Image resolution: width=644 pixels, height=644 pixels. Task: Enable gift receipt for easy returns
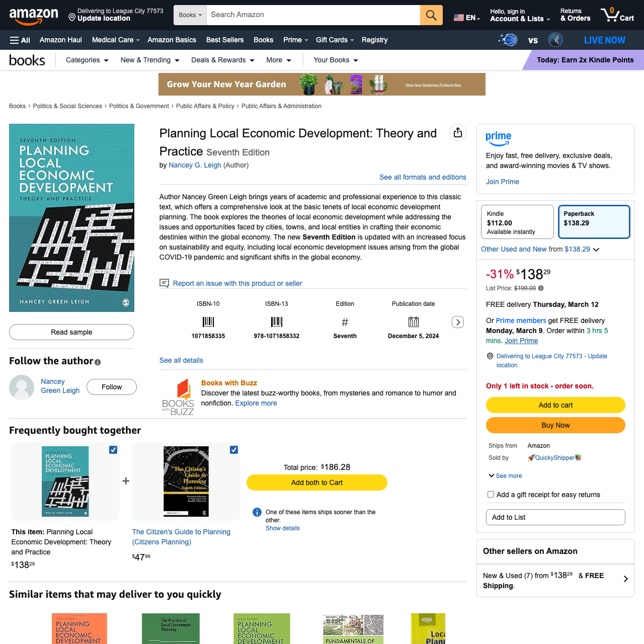click(x=491, y=495)
